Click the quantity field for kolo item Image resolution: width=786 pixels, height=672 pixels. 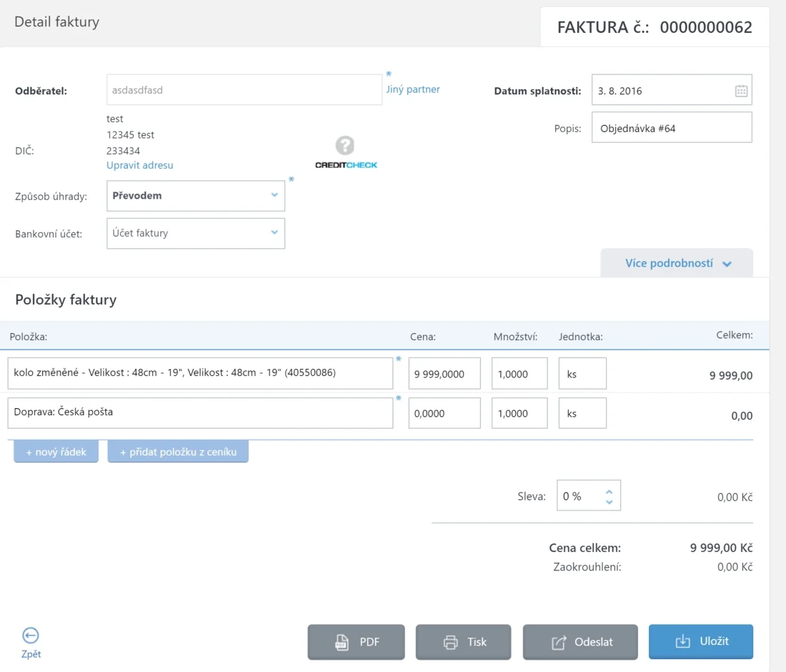519,373
